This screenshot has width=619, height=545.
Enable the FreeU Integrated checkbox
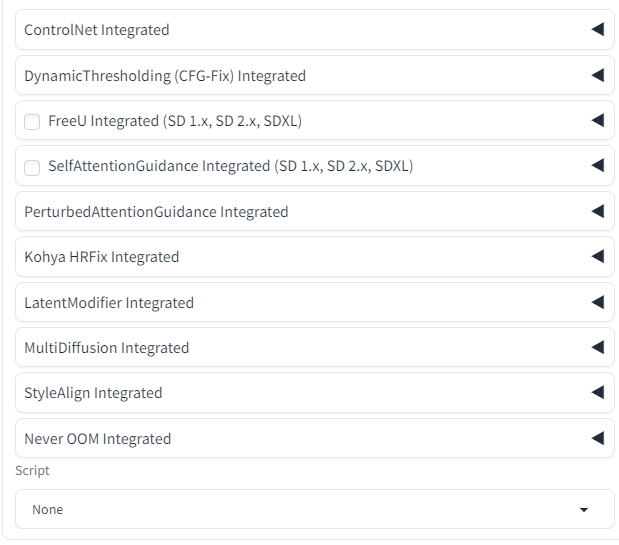pyautogui.click(x=33, y=122)
